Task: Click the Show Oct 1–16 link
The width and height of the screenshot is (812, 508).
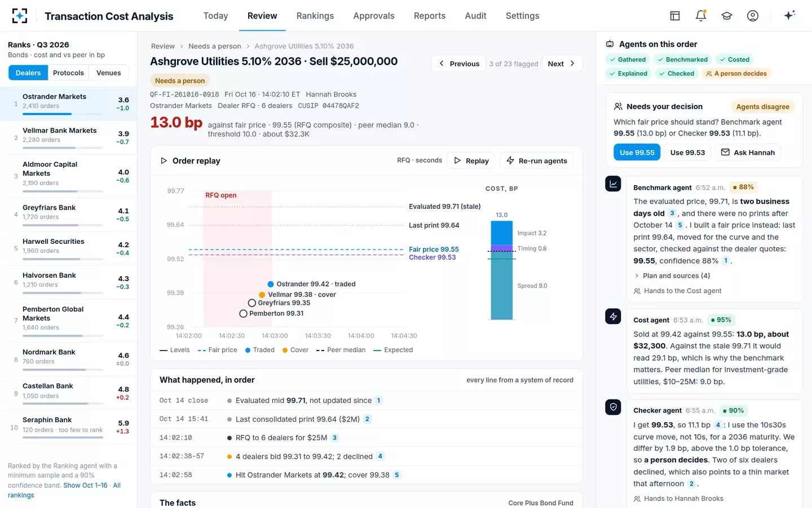Action: 85,485
